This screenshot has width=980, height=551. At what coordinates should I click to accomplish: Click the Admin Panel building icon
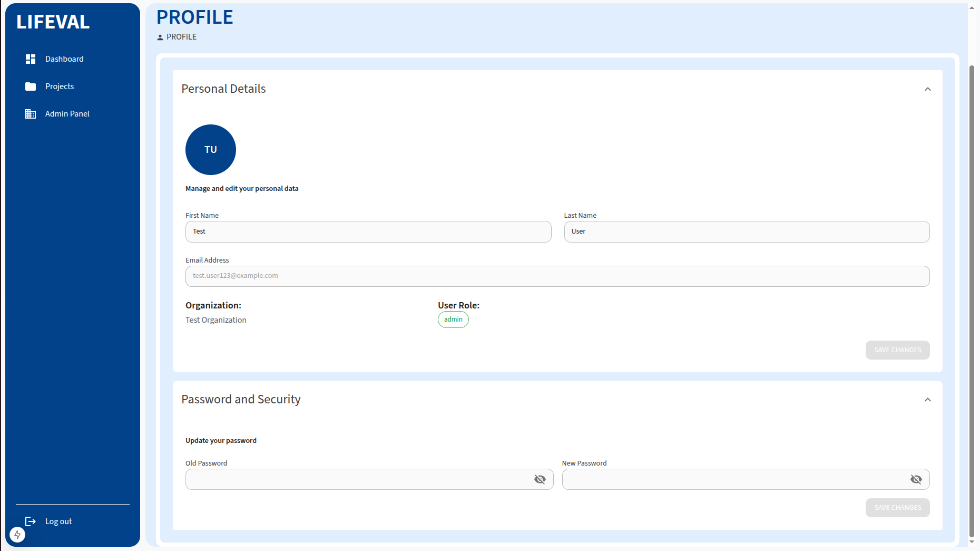tap(31, 114)
